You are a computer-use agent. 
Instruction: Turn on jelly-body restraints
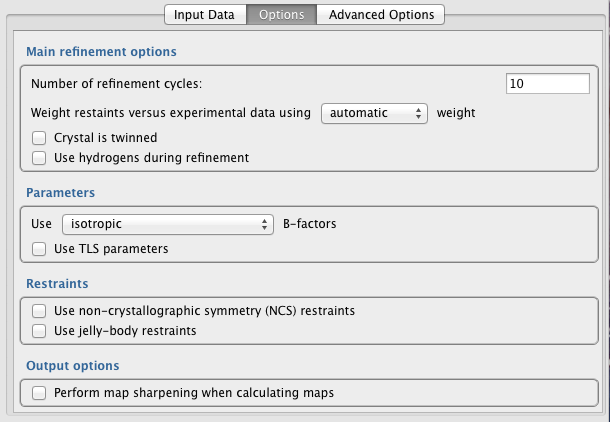(39, 330)
